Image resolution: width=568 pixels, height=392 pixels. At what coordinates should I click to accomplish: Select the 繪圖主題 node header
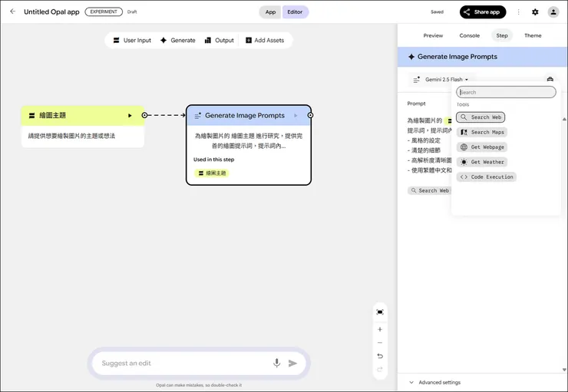point(83,116)
